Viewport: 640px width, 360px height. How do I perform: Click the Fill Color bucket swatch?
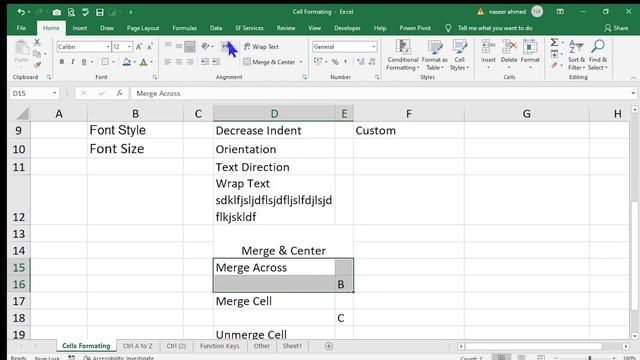point(127,62)
